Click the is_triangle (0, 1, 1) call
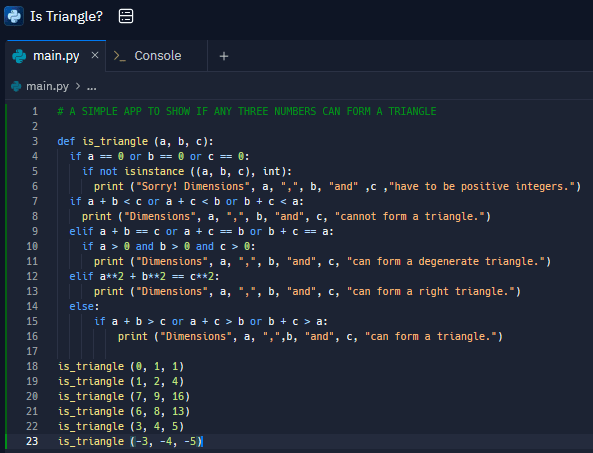 click(x=121, y=366)
